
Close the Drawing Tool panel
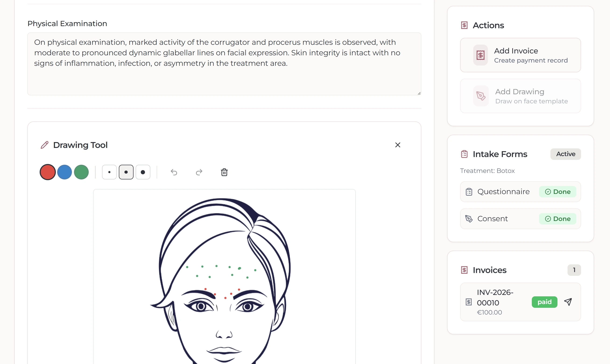[x=398, y=145]
